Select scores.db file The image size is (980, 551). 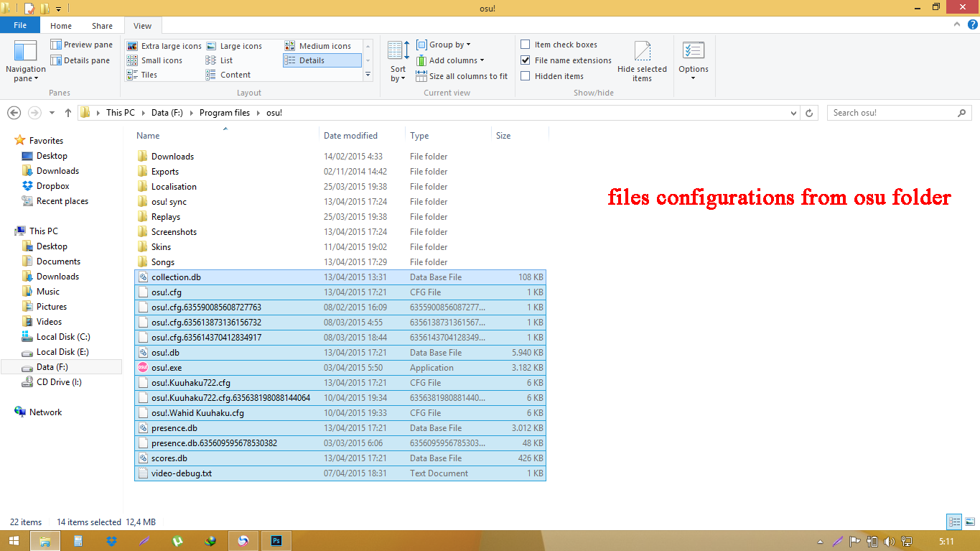[340, 458]
